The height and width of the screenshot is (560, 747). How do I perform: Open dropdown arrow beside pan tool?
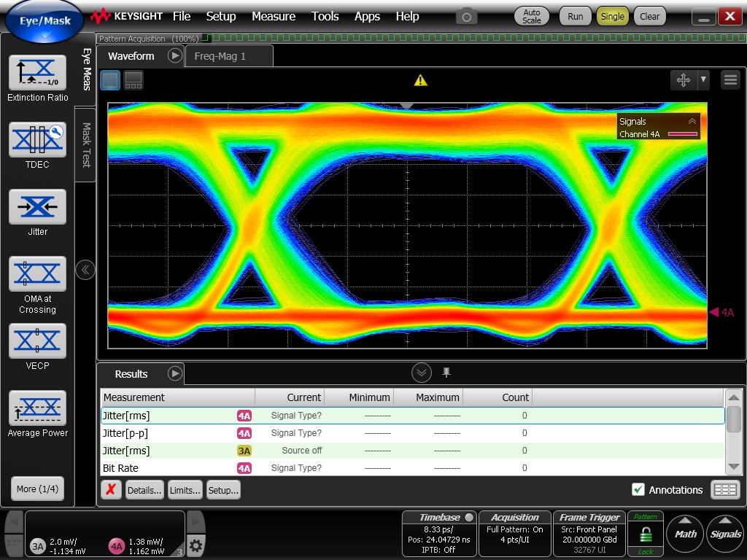tap(703, 80)
